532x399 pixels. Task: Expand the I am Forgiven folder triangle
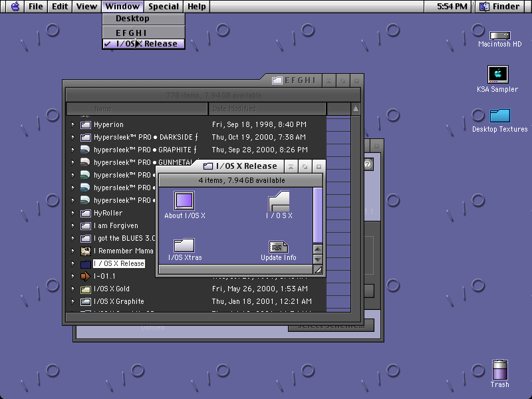(x=73, y=226)
